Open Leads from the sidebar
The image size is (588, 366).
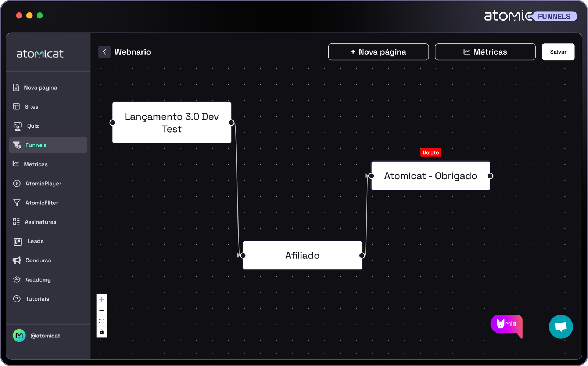coord(35,241)
